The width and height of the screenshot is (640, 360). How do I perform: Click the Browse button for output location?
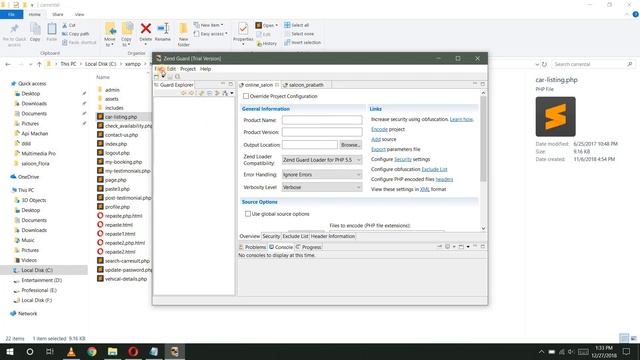click(x=351, y=145)
